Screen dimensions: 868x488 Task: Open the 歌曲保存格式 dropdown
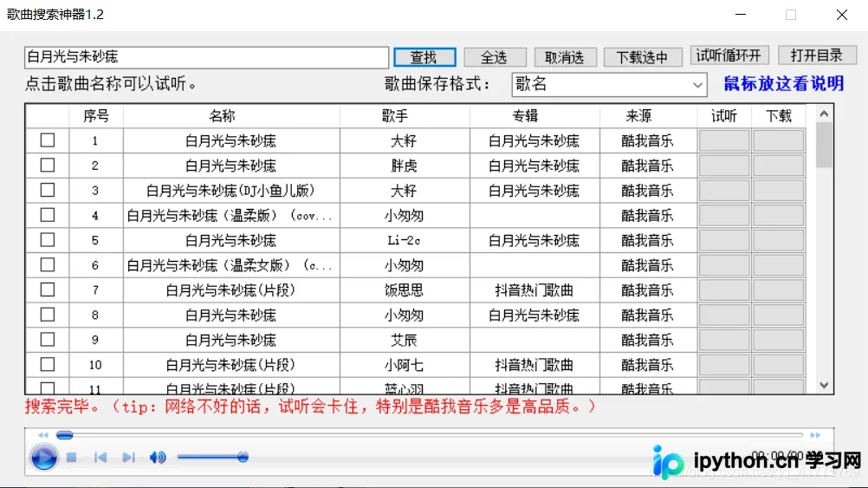(609, 85)
